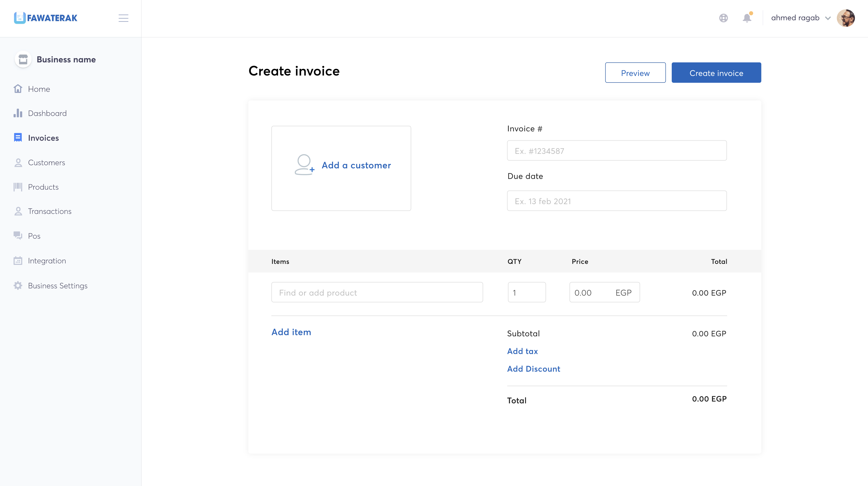Open Transactions in the sidebar
This screenshot has height=486, width=868.
(50, 212)
